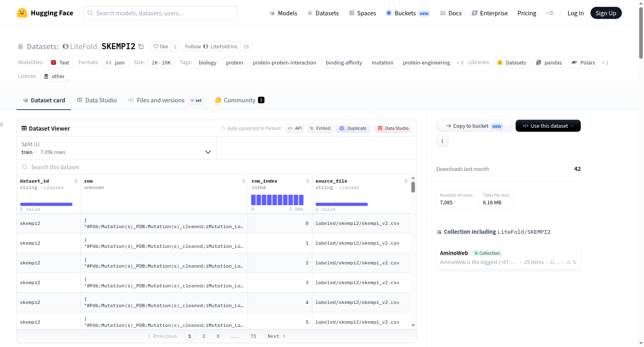Switch to the Dataset card tab

(x=43, y=100)
